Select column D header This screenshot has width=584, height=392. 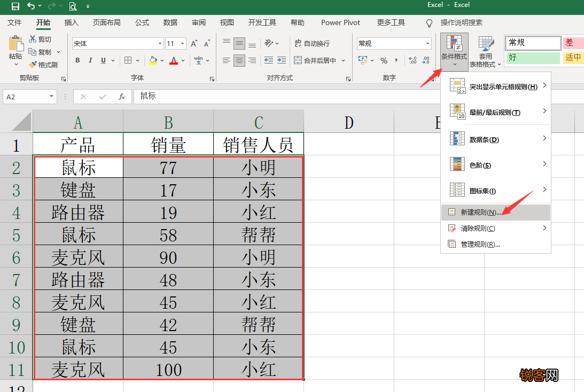[349, 122]
